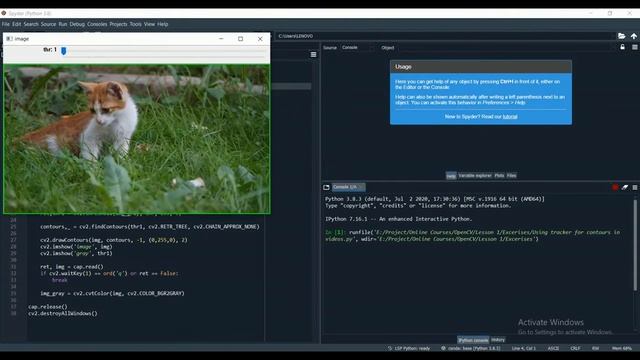The width and height of the screenshot is (640, 360).
Task: Switch to the Python console bottom tab
Action: (473, 340)
